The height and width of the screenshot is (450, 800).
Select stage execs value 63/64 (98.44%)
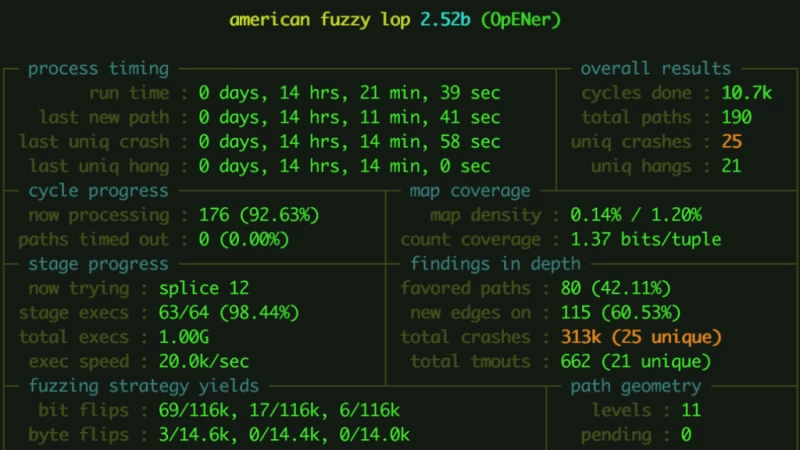[229, 313]
